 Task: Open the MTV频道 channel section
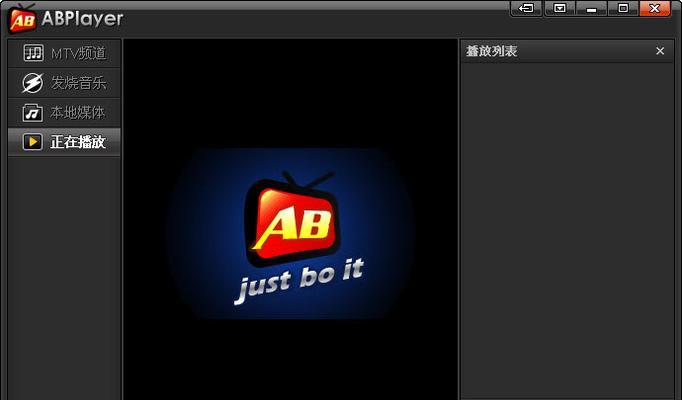[x=64, y=53]
